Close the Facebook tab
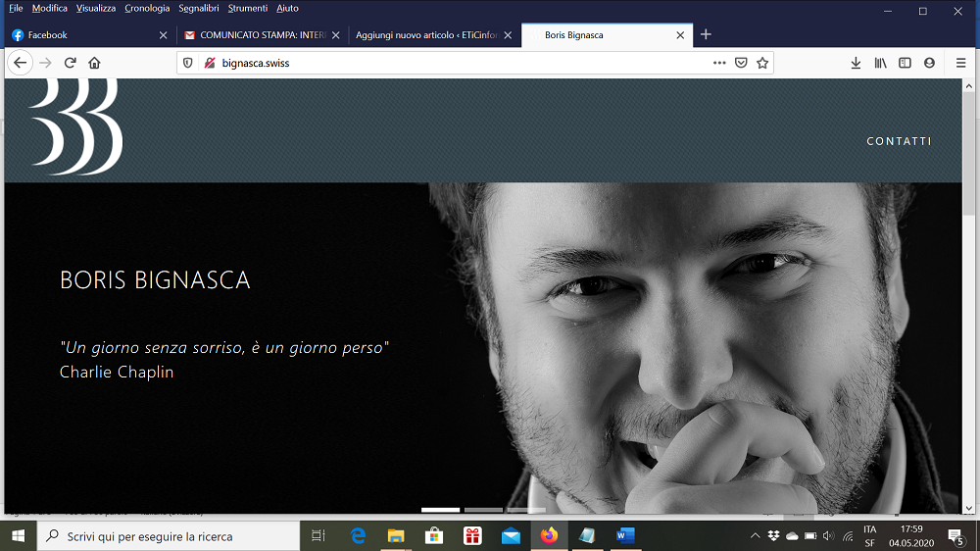 click(163, 35)
